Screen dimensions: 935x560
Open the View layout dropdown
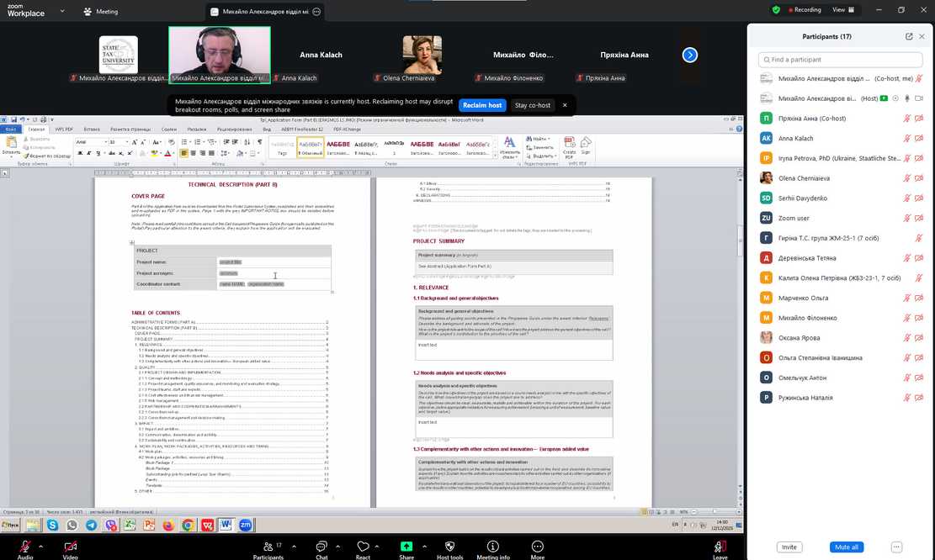[842, 10]
